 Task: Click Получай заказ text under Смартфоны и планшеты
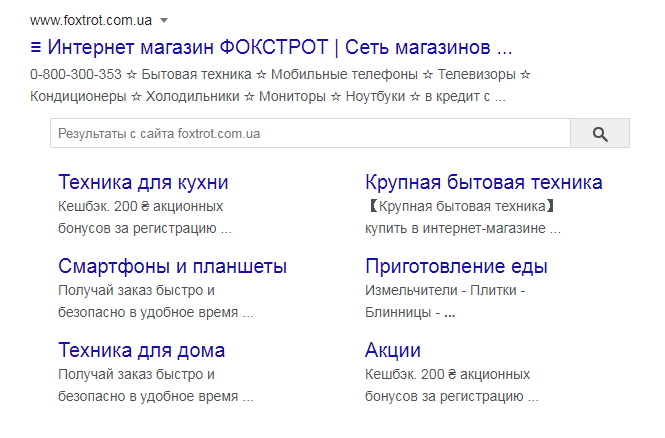[x=136, y=290]
